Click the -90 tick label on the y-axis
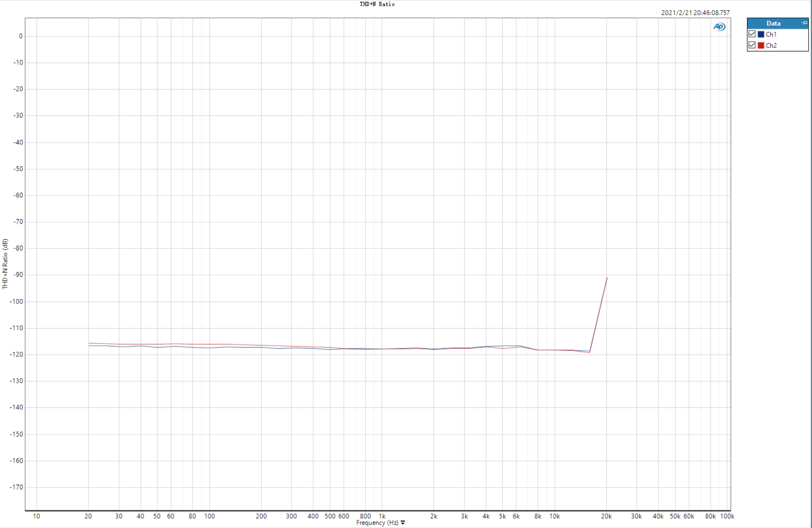This screenshot has height=528, width=812. click(18, 275)
